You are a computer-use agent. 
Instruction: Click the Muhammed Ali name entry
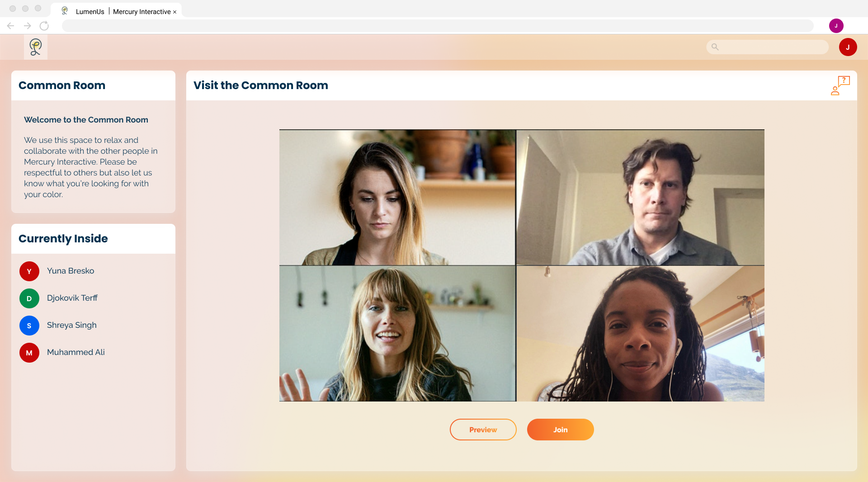(76, 352)
